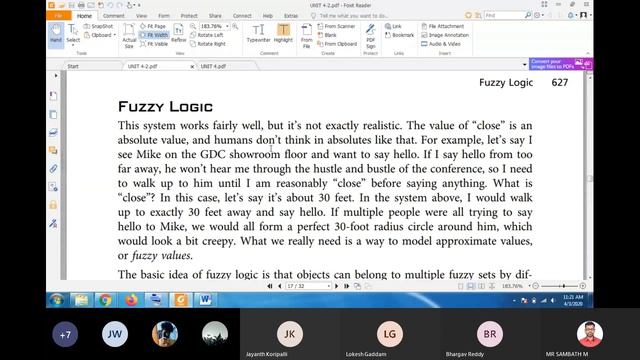
Task: Create a Blank PDF
Action: click(x=327, y=35)
